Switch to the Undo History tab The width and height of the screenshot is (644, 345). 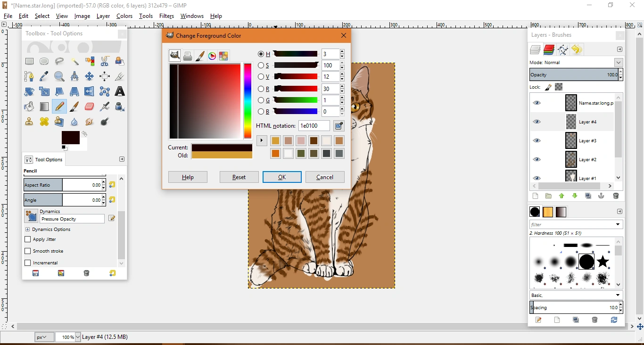click(577, 49)
